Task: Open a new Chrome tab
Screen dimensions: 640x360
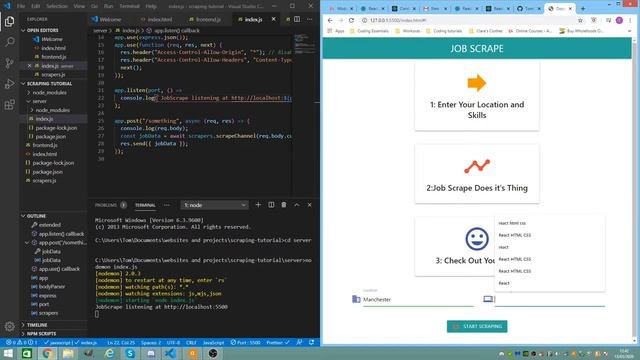Action: coord(583,9)
